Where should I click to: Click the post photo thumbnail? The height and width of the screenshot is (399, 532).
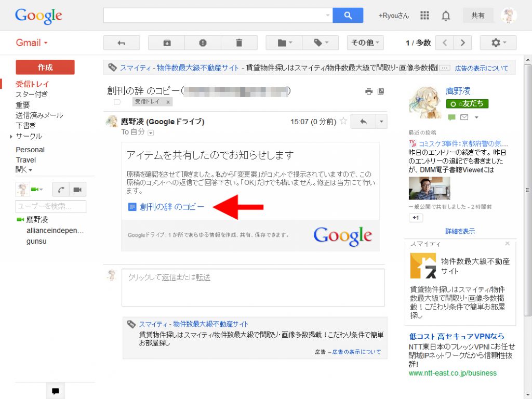(x=429, y=188)
